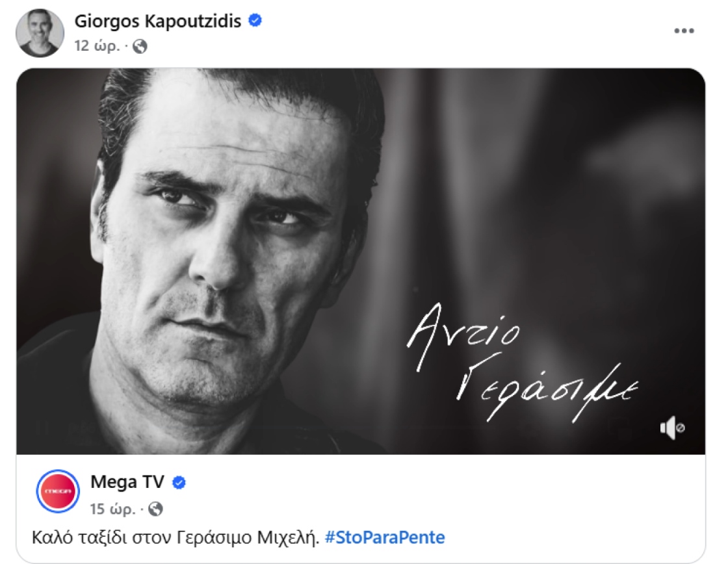Click public globe icon next to 12 ώρ.

140,46
